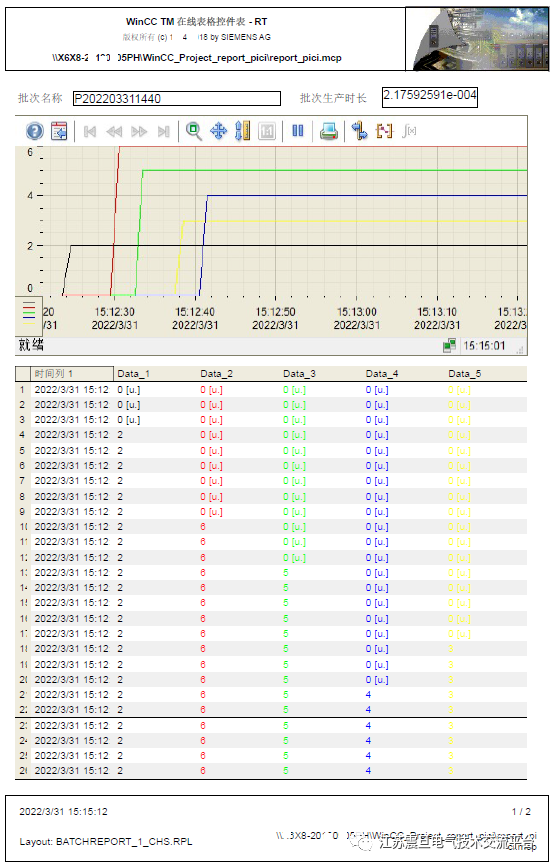Activate the zoom area magnifier tool
554x866 pixels.
(193, 131)
